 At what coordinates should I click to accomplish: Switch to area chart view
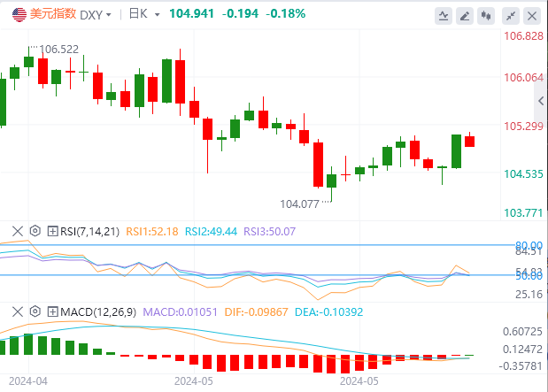point(465,15)
